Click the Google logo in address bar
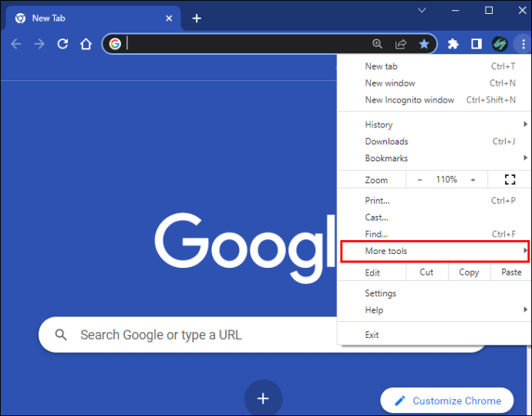Image resolution: width=532 pixels, height=416 pixels. pyautogui.click(x=115, y=44)
